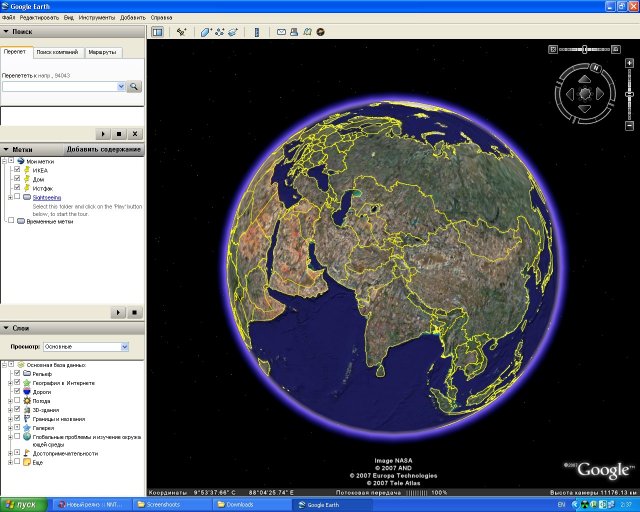Click the Sightseeing link in Places
The width and height of the screenshot is (640, 512).
coord(47,198)
